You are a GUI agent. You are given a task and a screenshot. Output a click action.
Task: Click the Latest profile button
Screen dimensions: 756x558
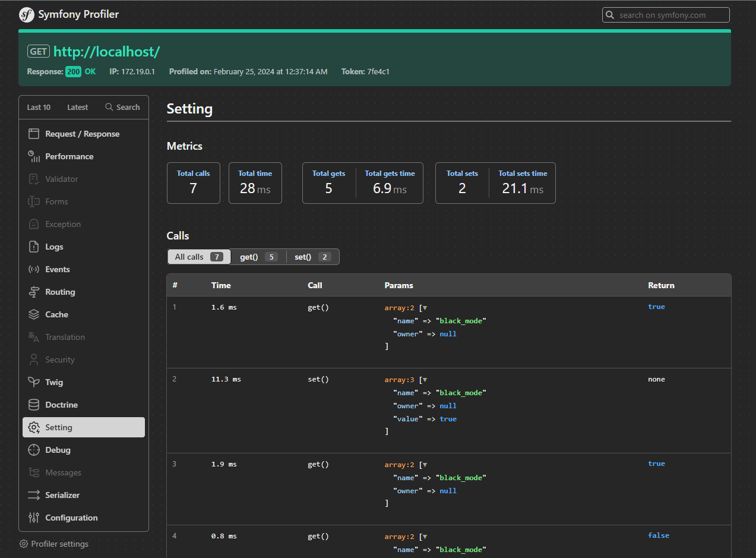click(77, 108)
